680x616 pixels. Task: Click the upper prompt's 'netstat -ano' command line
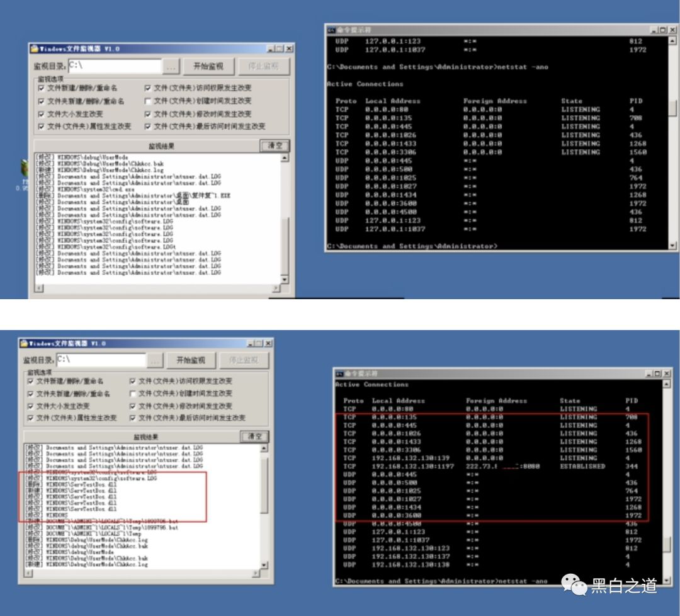click(x=438, y=67)
